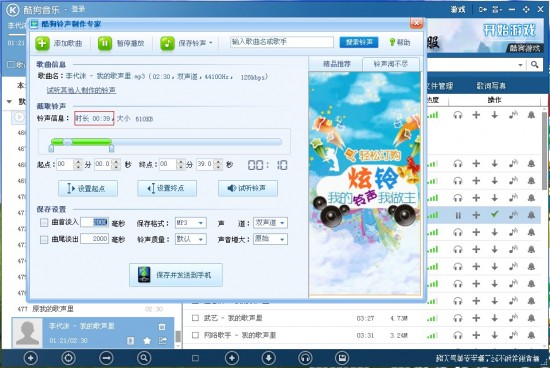
Task: Click the green 保存铃声 music note icon
Action: click(167, 43)
